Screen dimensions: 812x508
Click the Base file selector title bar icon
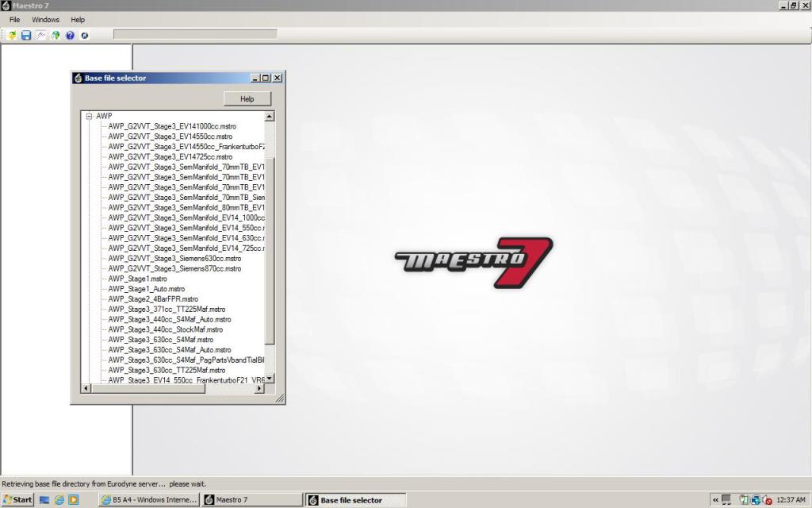point(78,78)
